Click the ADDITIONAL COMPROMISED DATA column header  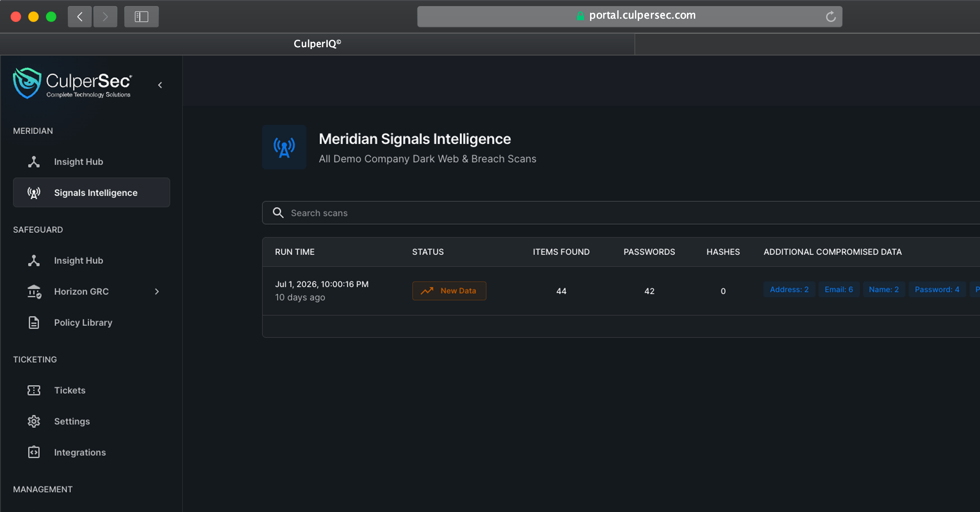pos(833,252)
